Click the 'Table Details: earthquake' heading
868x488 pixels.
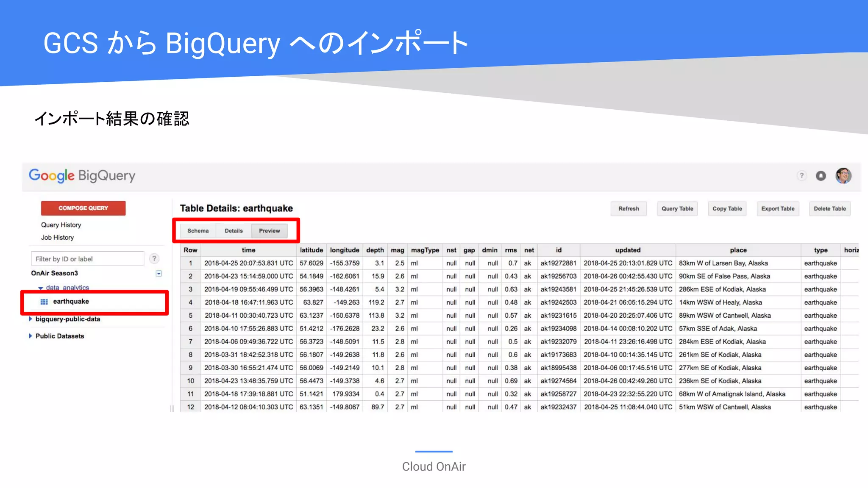(x=236, y=208)
